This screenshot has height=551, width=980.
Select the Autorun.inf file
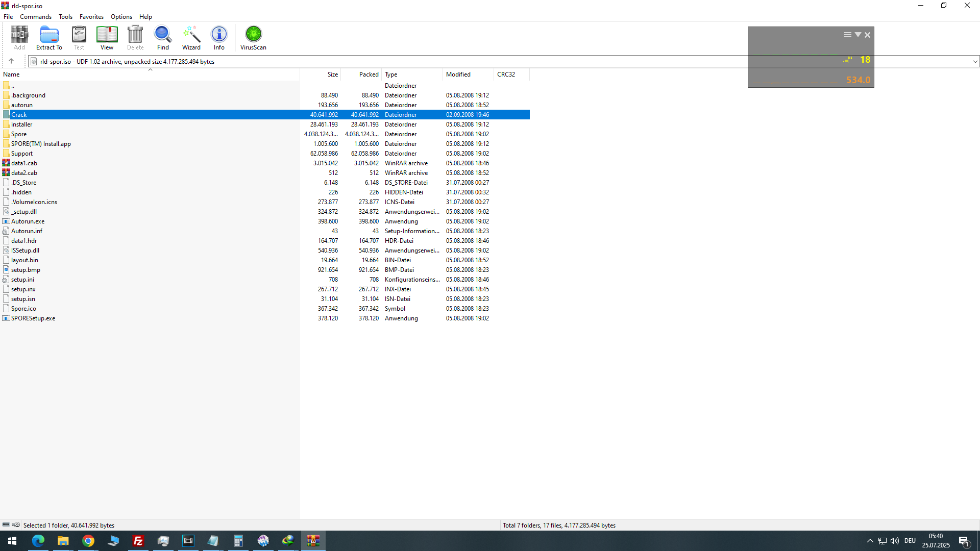tap(265, 231)
